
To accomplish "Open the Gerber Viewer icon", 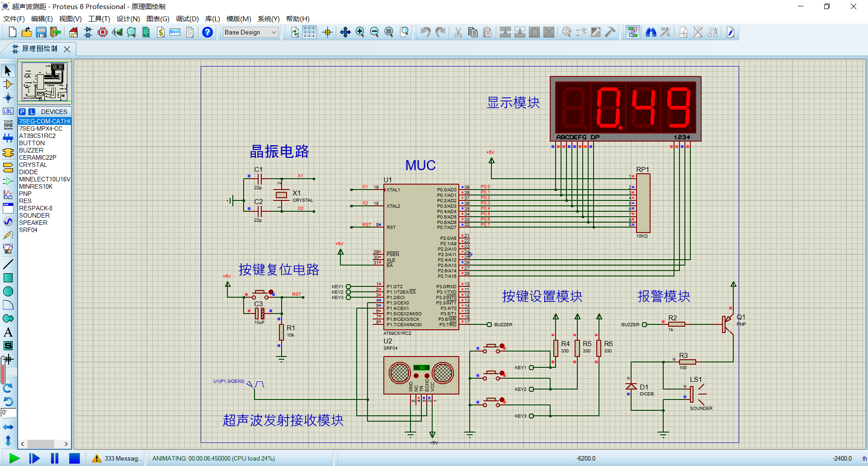I will point(132,32).
